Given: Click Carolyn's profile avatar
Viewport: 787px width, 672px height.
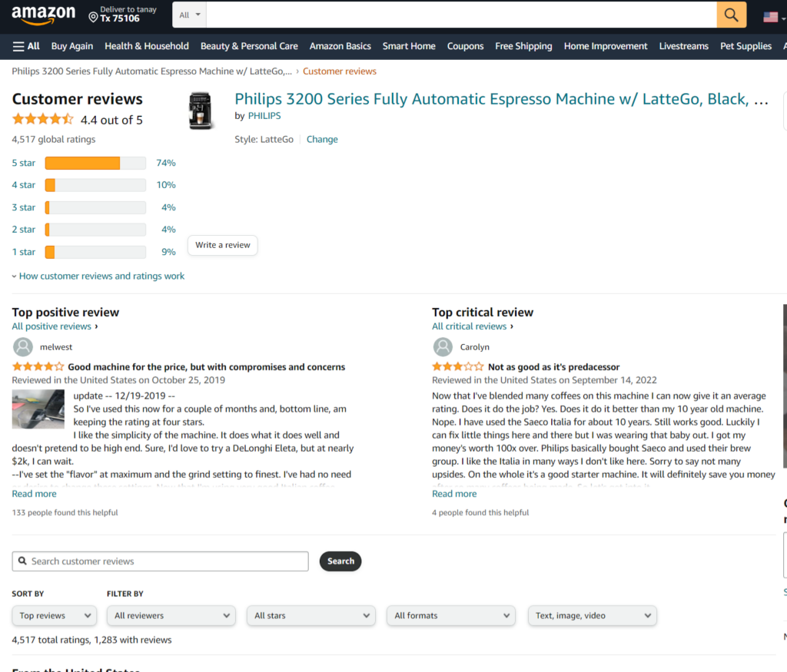Looking at the screenshot, I should pos(443,347).
